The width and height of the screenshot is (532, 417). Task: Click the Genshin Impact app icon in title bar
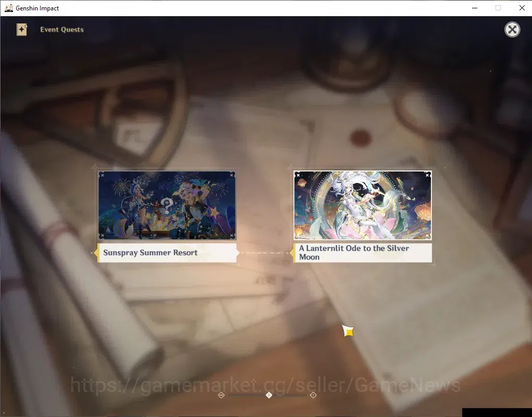pyautogui.click(x=9, y=8)
